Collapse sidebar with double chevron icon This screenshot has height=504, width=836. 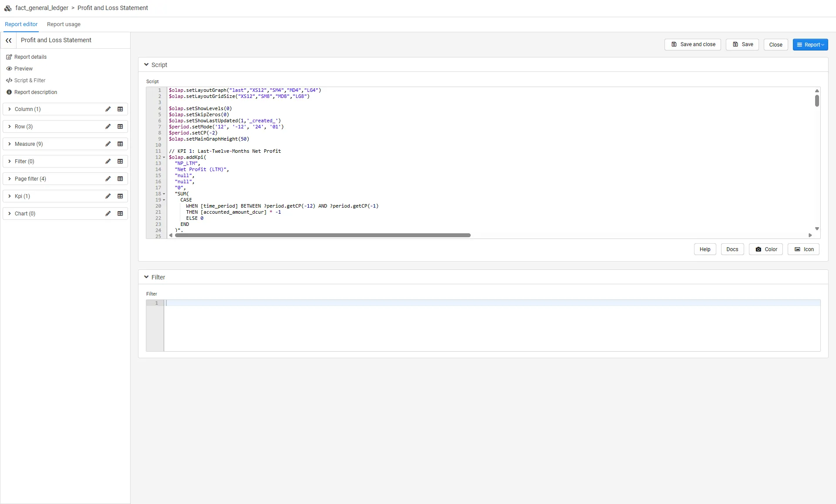(9, 40)
